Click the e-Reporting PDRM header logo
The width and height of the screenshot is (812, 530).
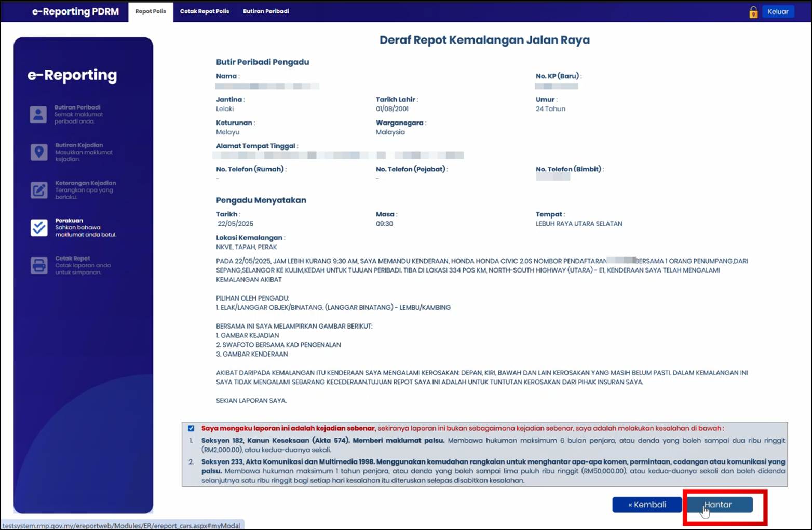tap(76, 11)
